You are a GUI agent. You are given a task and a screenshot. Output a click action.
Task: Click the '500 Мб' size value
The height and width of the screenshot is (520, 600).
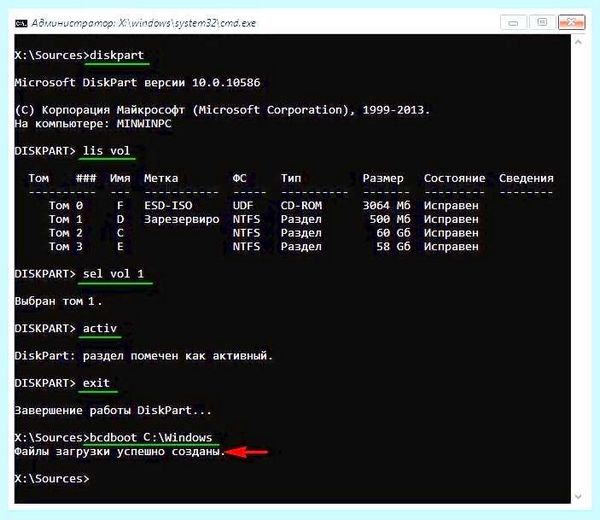[x=390, y=219]
